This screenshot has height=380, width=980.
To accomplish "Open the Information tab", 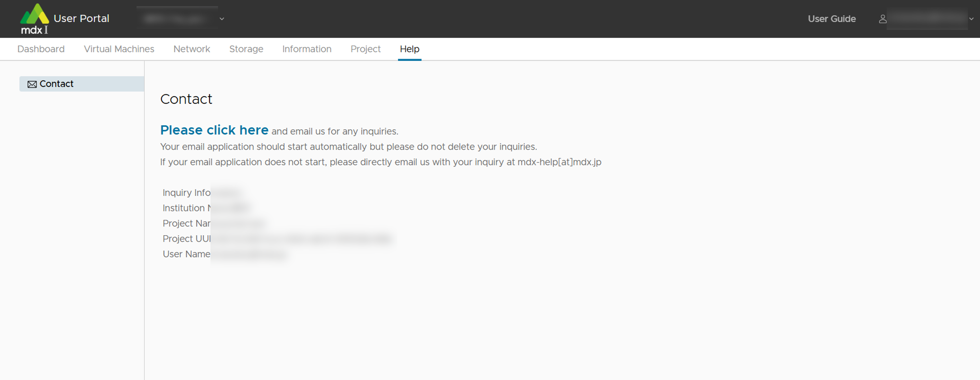I will pyautogui.click(x=307, y=49).
